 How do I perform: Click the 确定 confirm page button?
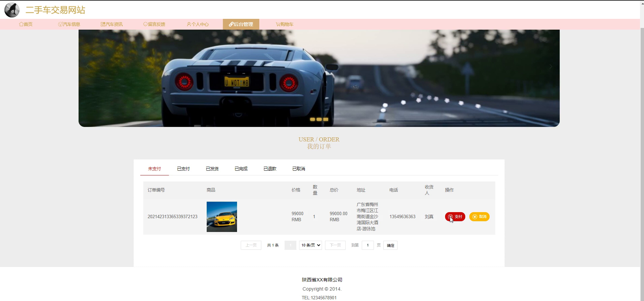pyautogui.click(x=390, y=245)
